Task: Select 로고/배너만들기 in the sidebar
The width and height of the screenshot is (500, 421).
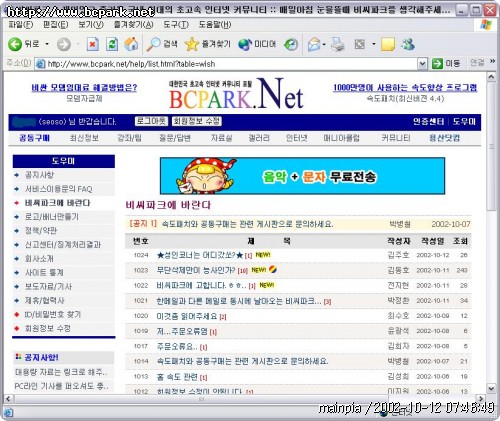Action: [52, 217]
